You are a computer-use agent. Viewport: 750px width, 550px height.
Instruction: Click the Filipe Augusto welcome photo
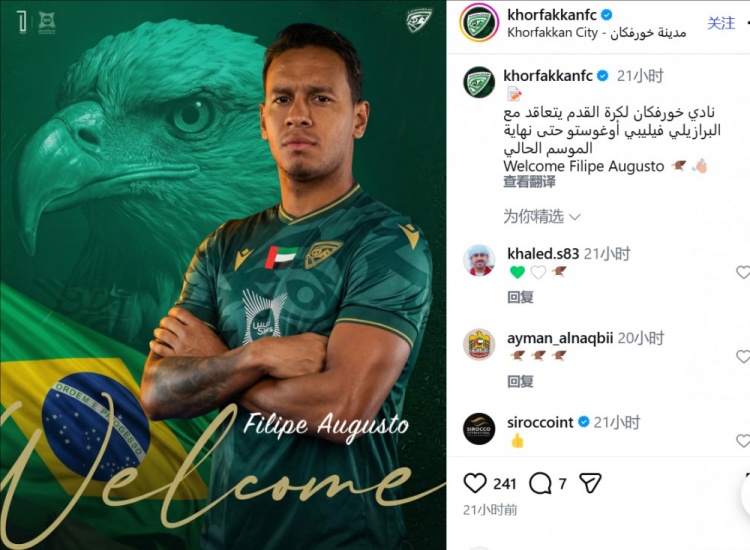point(223,275)
